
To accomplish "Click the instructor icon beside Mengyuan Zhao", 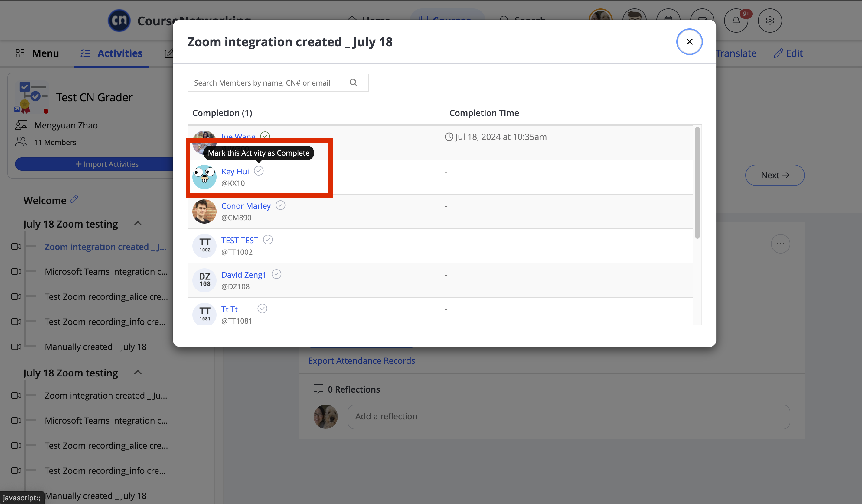I will [21, 125].
